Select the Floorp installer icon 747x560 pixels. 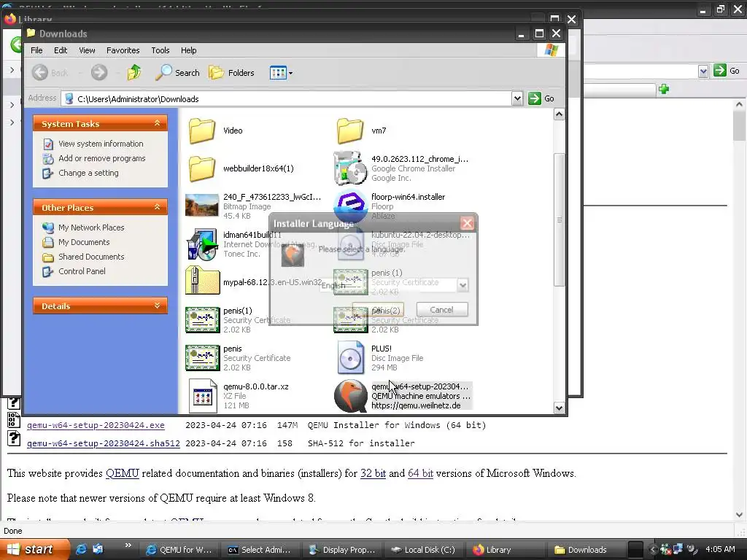click(x=350, y=205)
